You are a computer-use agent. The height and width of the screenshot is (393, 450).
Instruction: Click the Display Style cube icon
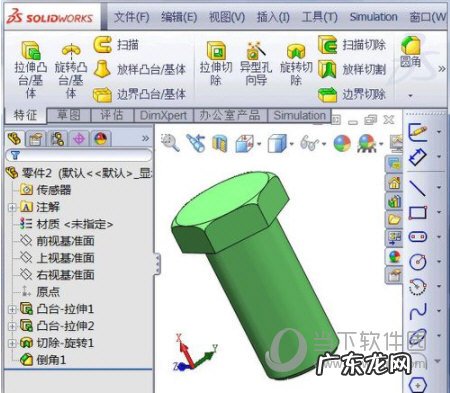(x=277, y=144)
